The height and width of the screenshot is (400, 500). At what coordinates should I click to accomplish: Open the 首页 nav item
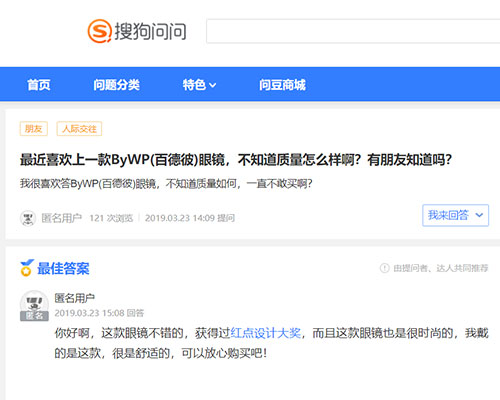tap(39, 85)
